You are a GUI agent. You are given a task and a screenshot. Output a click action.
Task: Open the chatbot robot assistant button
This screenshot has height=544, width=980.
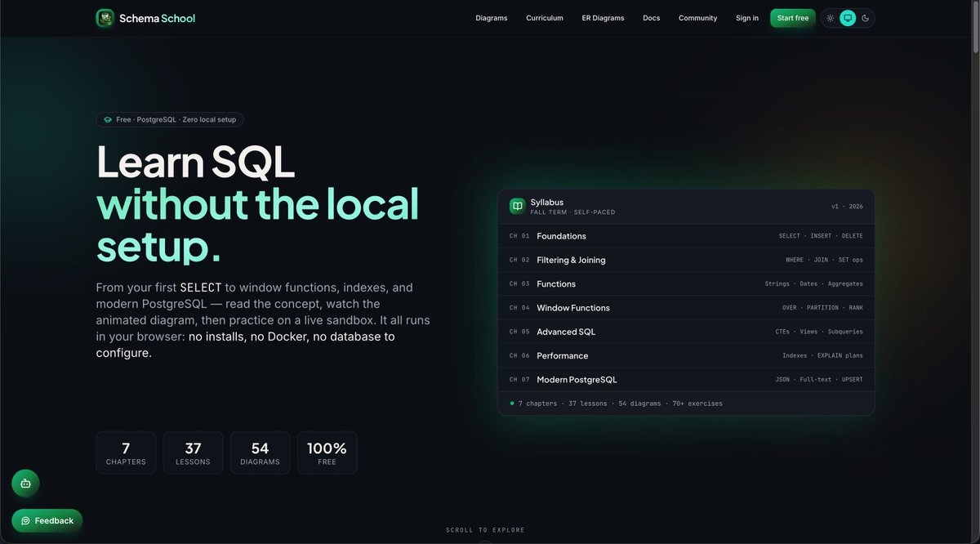(25, 484)
